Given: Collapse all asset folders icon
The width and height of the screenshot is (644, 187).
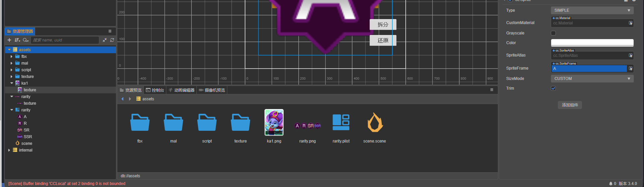Looking at the screenshot, I should (105, 40).
